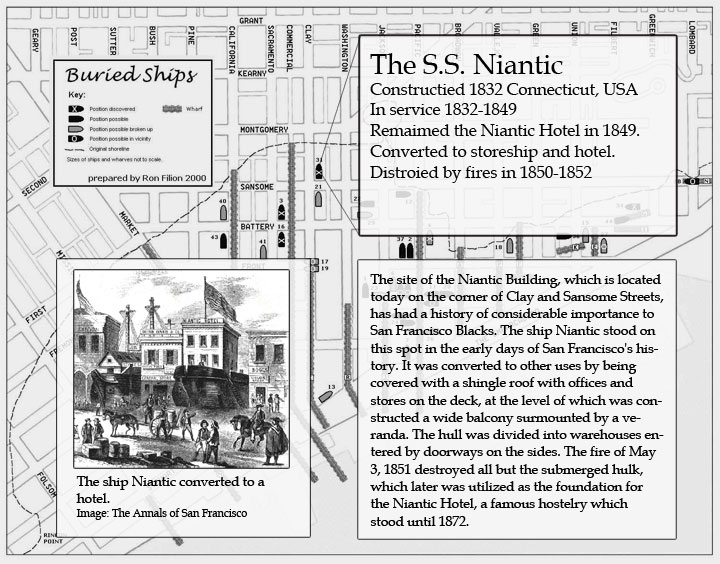The image size is (720, 564).
Task: Select discovered ship marker number 3
Action: point(282,212)
